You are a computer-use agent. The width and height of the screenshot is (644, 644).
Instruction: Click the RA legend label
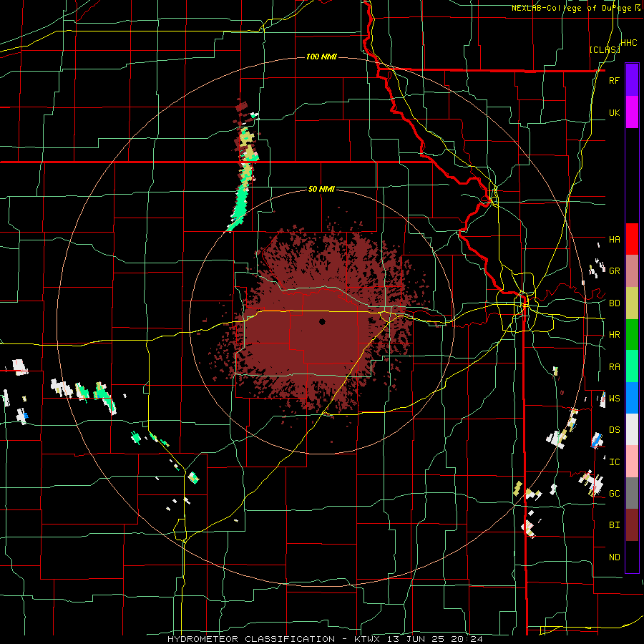(614, 367)
